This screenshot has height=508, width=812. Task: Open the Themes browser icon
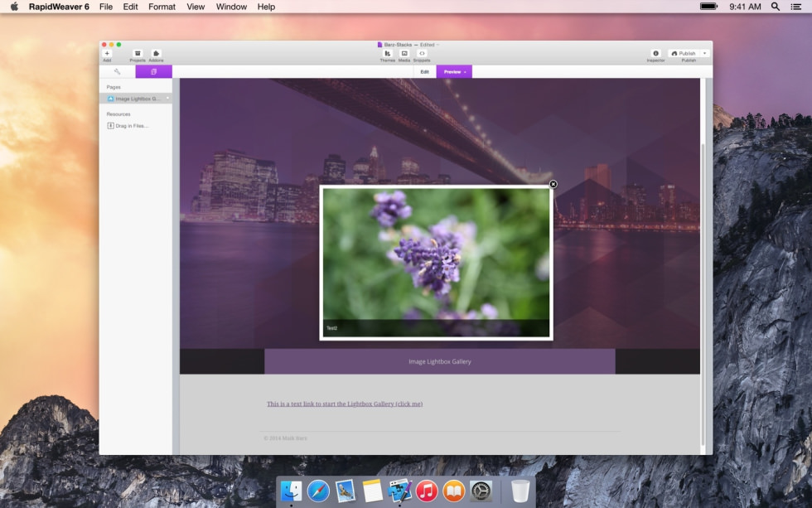click(388, 53)
